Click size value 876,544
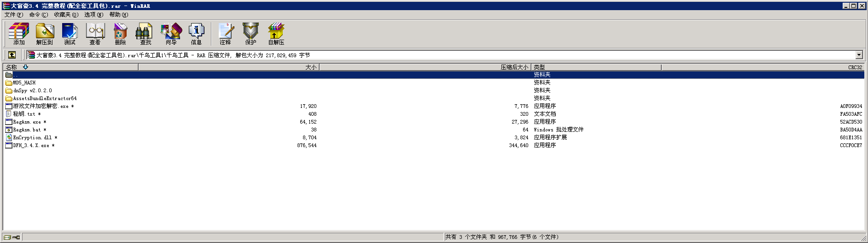Image resolution: width=868 pixels, height=243 pixels. [307, 145]
